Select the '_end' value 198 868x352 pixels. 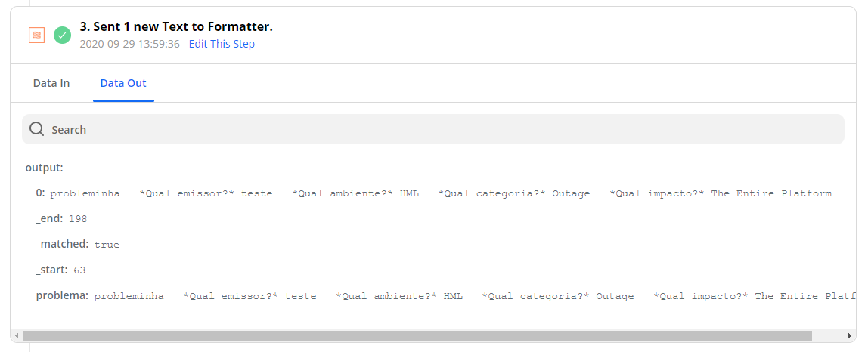click(78, 219)
